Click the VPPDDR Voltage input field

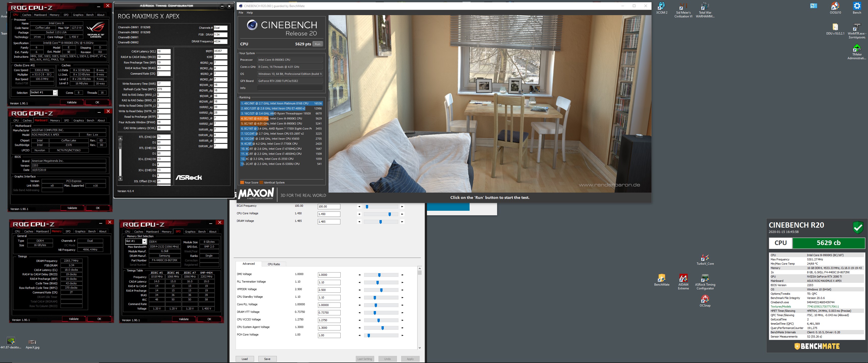coord(329,290)
